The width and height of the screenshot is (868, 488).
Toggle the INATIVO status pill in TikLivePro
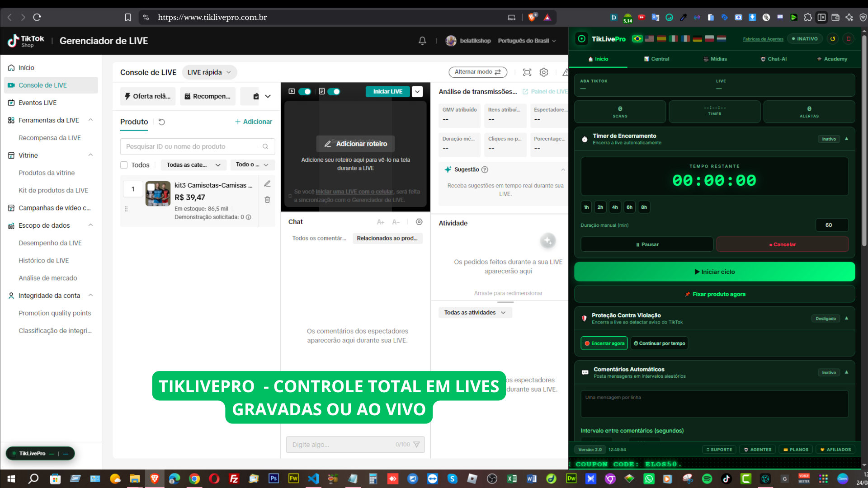click(x=805, y=39)
